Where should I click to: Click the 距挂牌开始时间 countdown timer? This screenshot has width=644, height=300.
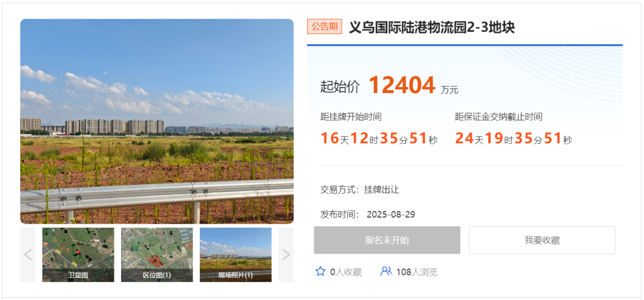pyautogui.click(x=379, y=138)
